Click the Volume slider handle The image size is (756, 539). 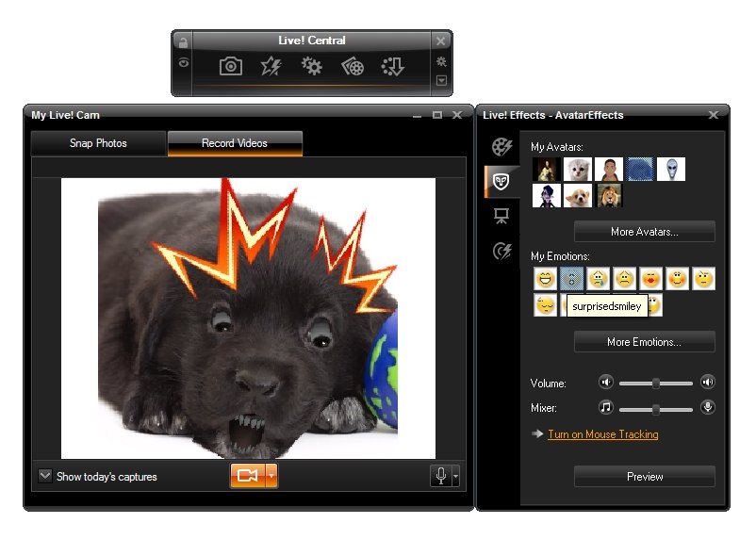tap(655, 383)
